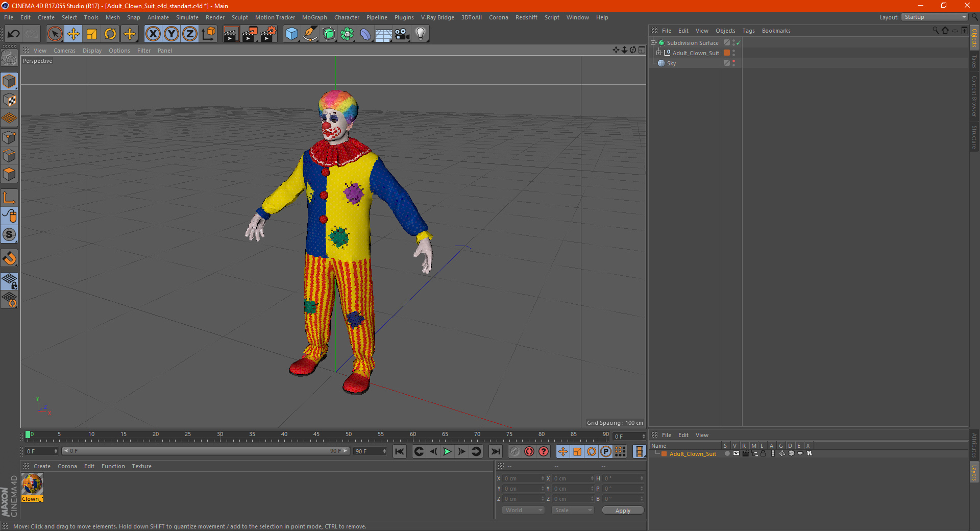Viewport: 980px width, 531px height.
Task: Toggle Locked Workplane
Action: click(x=9, y=281)
